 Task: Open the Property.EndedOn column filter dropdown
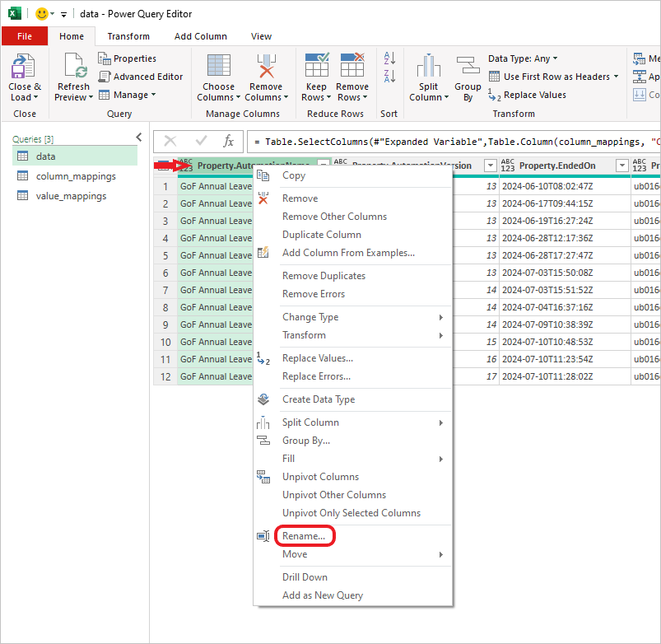[x=621, y=166]
